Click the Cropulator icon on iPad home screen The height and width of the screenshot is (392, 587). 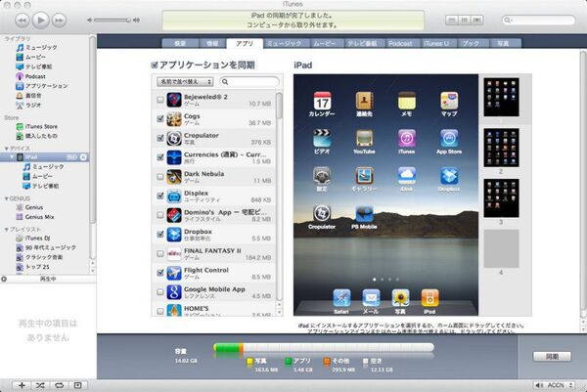(x=322, y=213)
